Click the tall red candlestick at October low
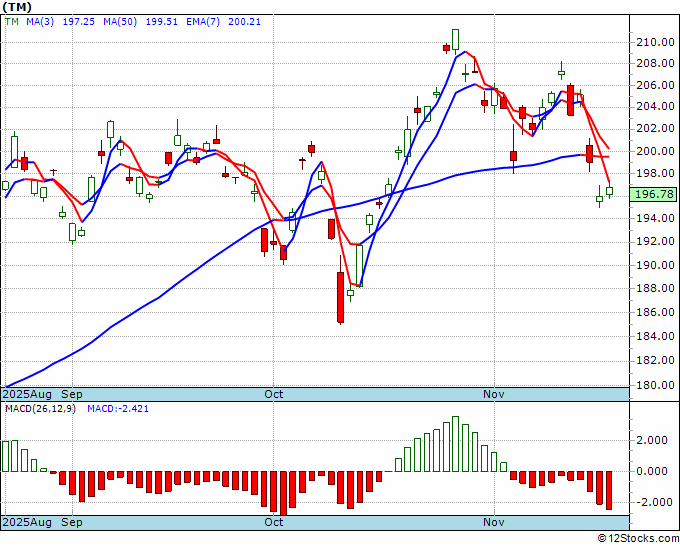 click(x=340, y=297)
